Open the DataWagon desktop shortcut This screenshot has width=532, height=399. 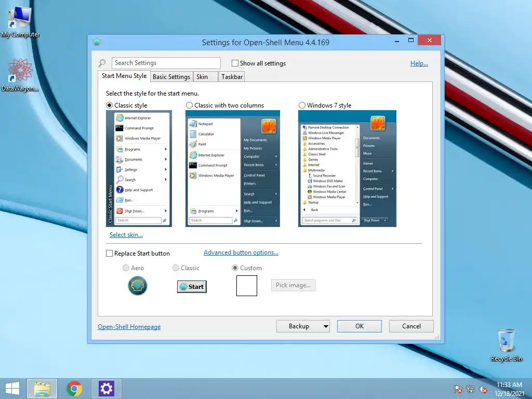click(20, 75)
